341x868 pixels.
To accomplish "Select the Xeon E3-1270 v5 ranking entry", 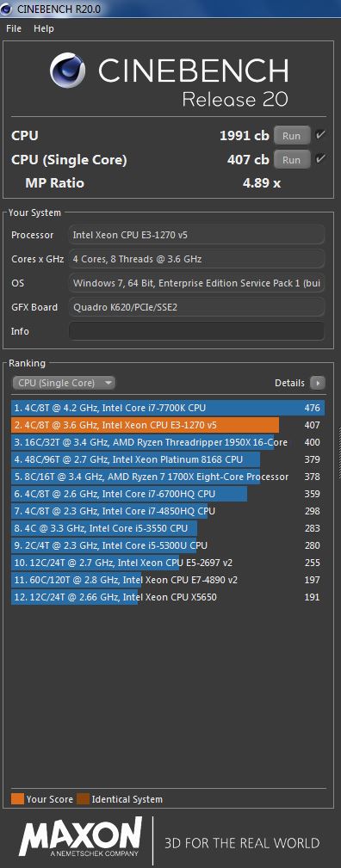I will pyautogui.click(x=167, y=425).
